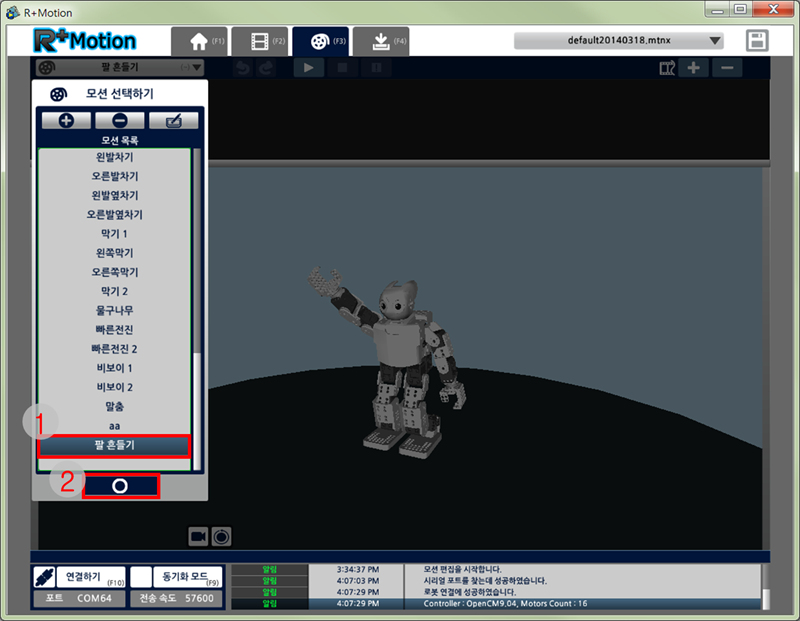
Task: Switch to the film strip tab (F2)
Action: pos(261,41)
